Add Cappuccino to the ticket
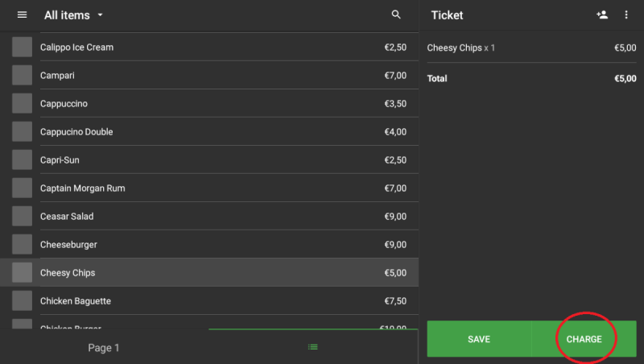This screenshot has height=364, width=644. tap(209, 104)
